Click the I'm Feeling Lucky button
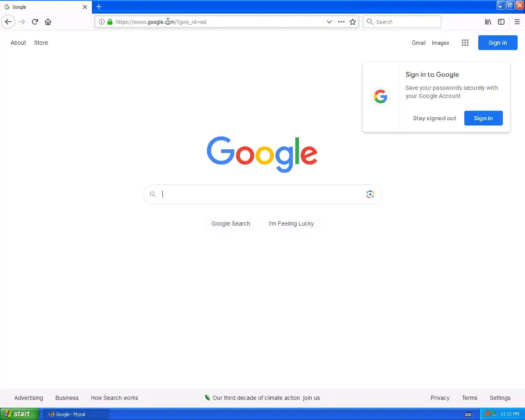The height and width of the screenshot is (420, 525). (291, 224)
